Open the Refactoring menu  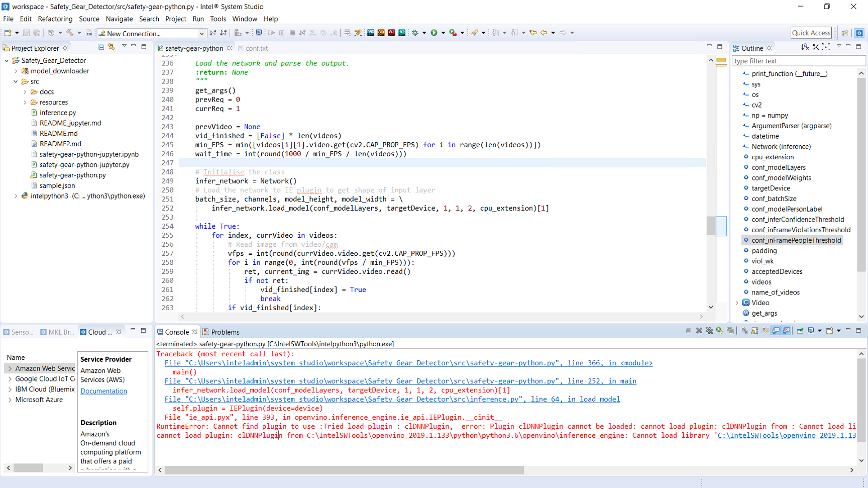(x=55, y=19)
